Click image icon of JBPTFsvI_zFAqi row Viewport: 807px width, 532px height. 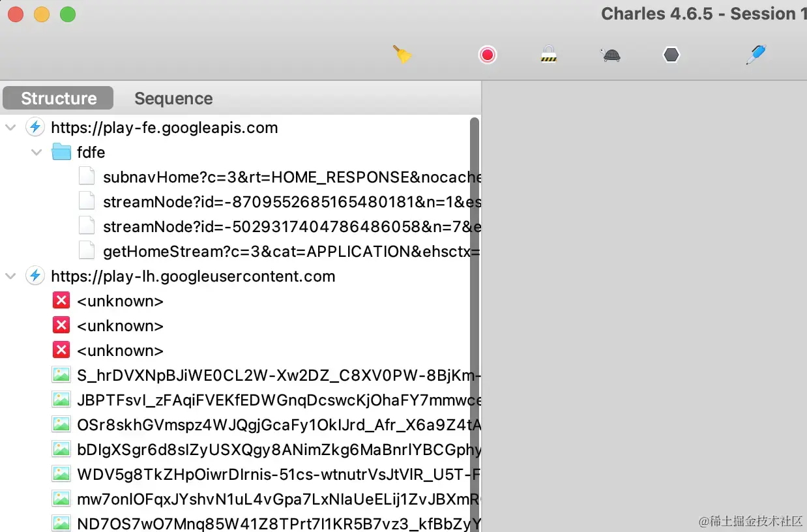[x=61, y=400]
